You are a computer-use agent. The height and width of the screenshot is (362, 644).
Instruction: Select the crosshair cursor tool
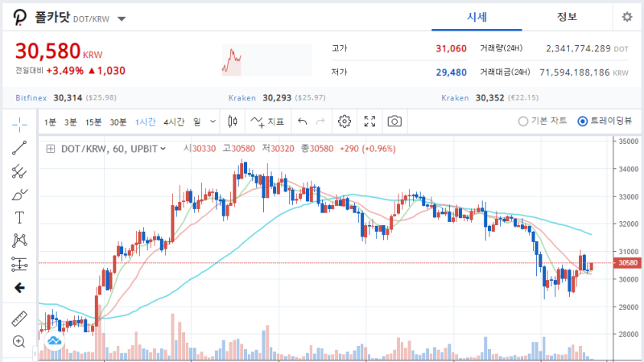pyautogui.click(x=19, y=125)
